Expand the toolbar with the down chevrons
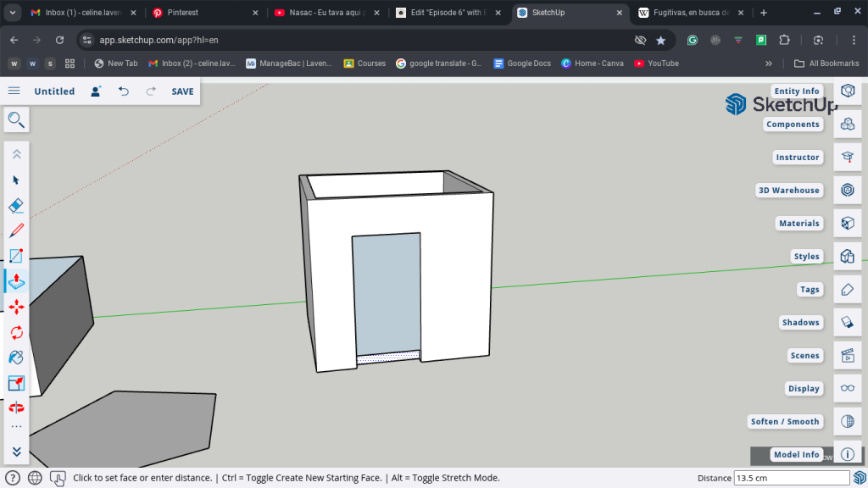The height and width of the screenshot is (488, 868). [16, 452]
